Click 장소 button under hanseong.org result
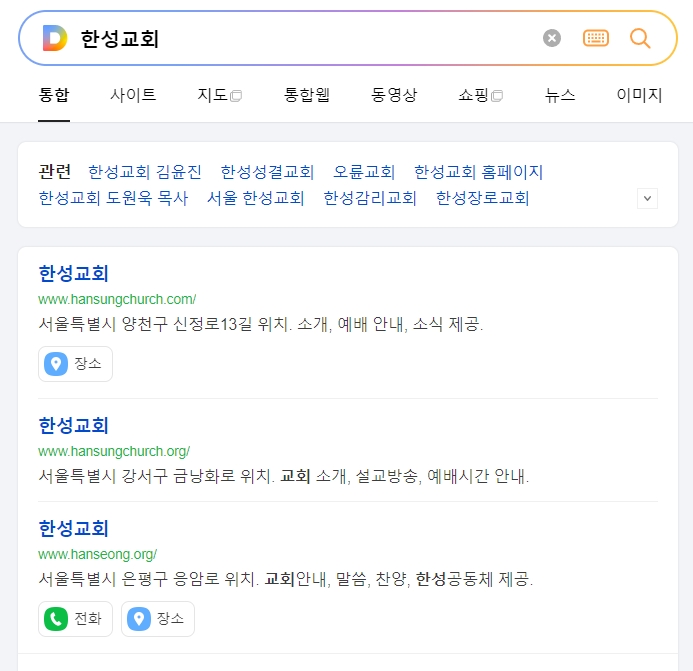 [158, 619]
